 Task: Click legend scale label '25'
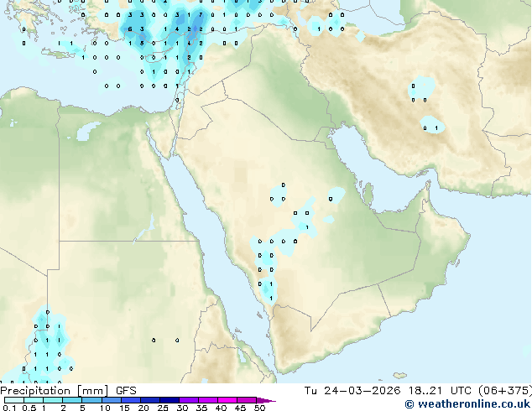click(x=163, y=408)
